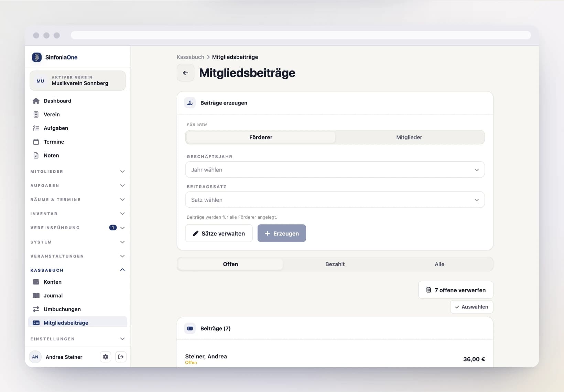Select the Mitglieder segment option
564x392 pixels.
409,137
